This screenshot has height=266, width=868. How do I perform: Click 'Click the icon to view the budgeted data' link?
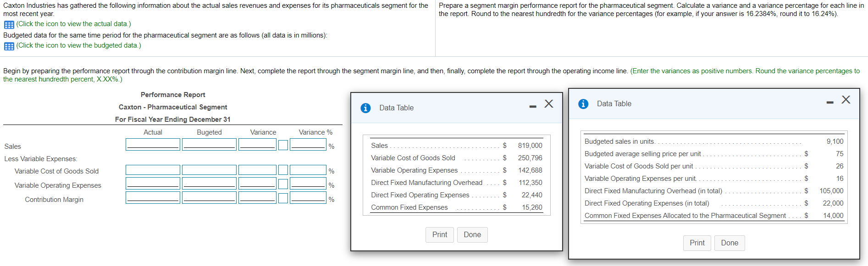(78, 45)
